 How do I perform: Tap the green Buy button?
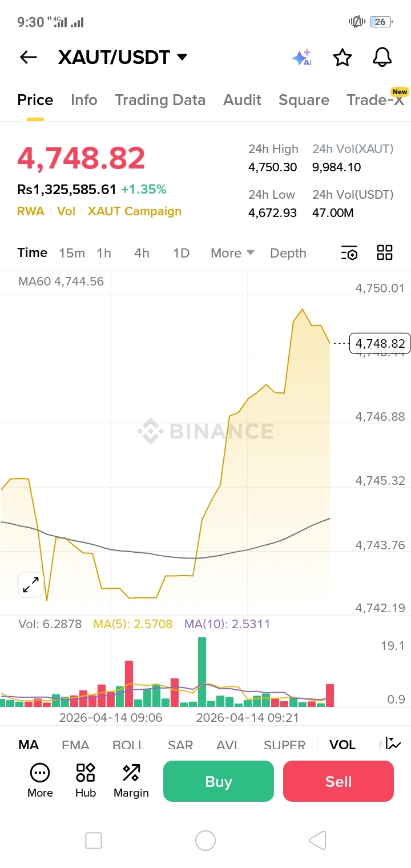[219, 781]
